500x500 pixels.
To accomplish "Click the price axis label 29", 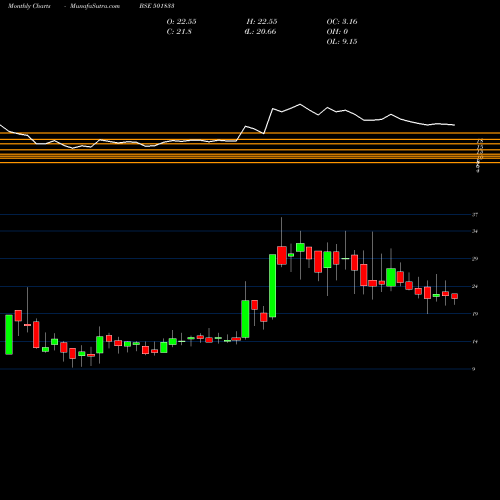I will [475, 259].
